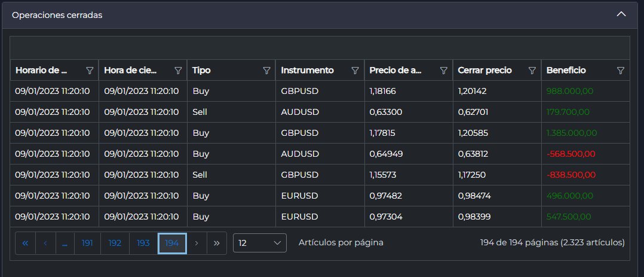The width and height of the screenshot is (644, 277).
Task: Open the Cerrar precio column filter
Action: (532, 71)
